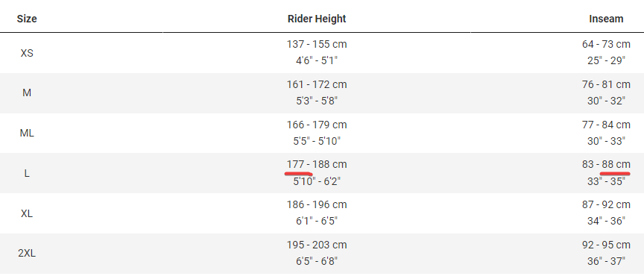
Task: Select the ML size cell
Action: point(27,133)
